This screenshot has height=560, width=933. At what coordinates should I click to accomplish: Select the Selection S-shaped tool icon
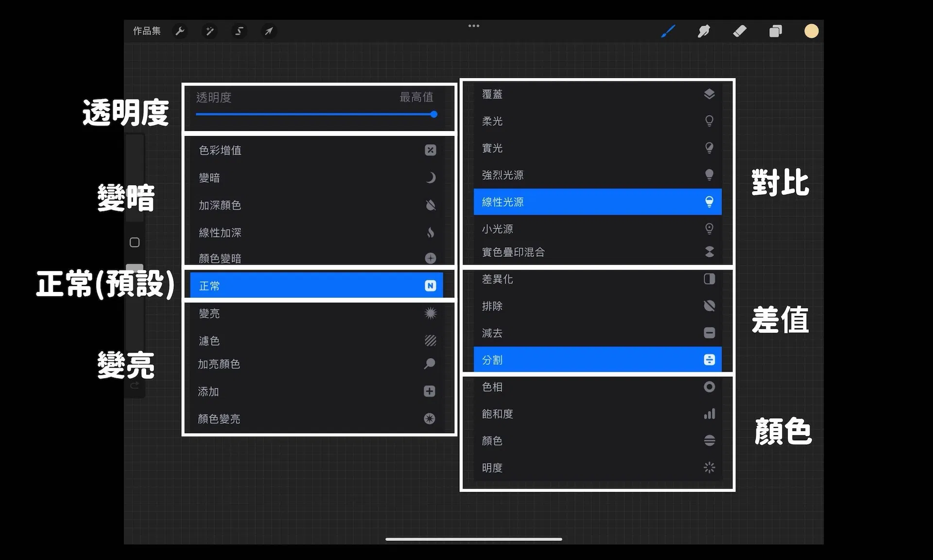click(x=239, y=31)
